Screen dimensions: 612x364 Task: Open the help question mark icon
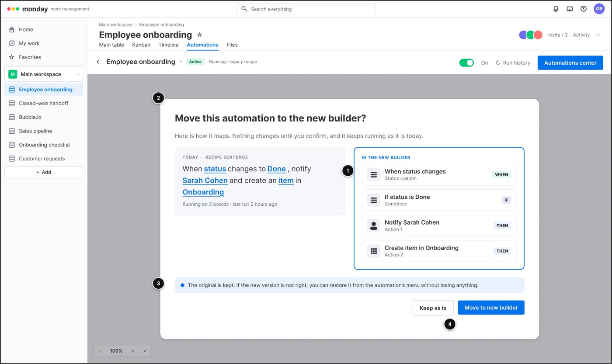[583, 9]
